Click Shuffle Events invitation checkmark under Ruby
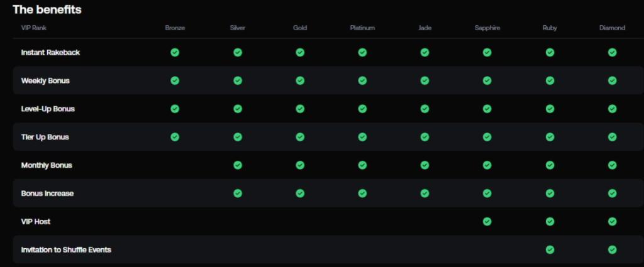The width and height of the screenshot is (644, 267). coord(550,249)
